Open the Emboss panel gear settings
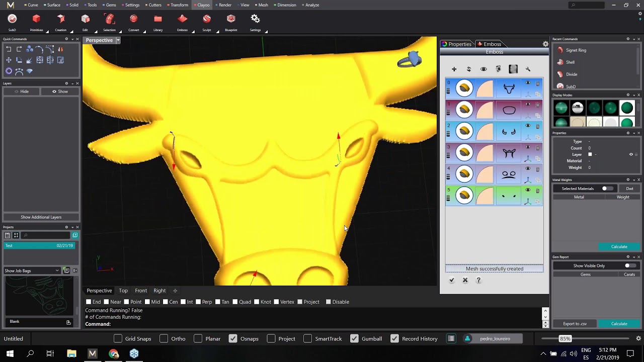 pos(545,44)
